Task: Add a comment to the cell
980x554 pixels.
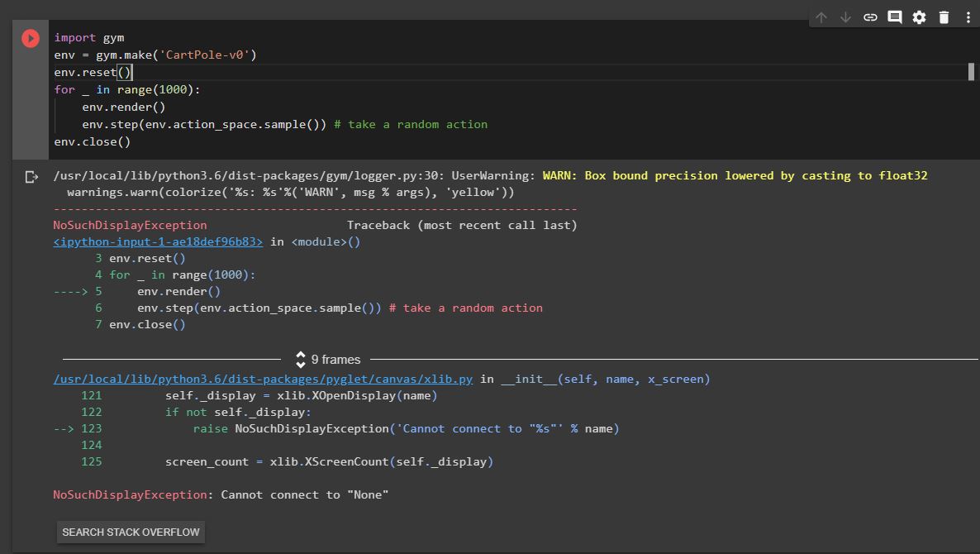Action: click(x=894, y=16)
